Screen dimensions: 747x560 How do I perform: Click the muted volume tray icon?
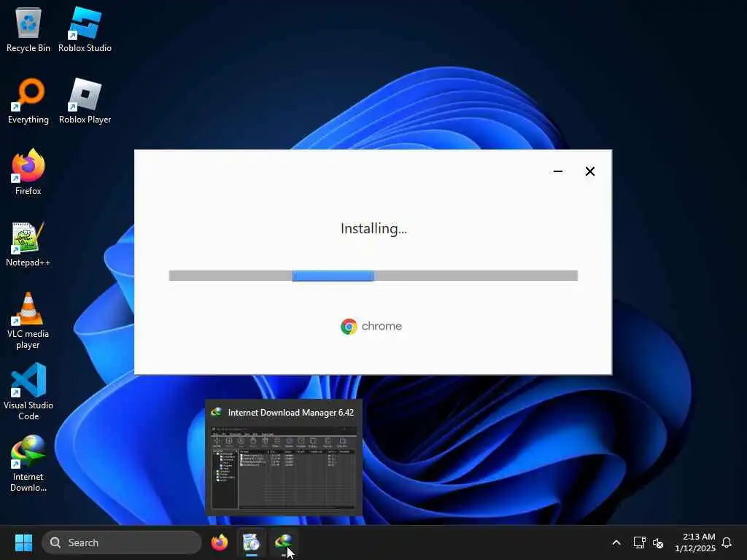pyautogui.click(x=658, y=542)
